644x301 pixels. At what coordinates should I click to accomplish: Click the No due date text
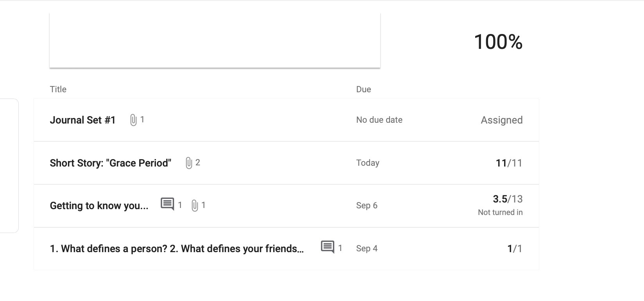click(x=379, y=120)
